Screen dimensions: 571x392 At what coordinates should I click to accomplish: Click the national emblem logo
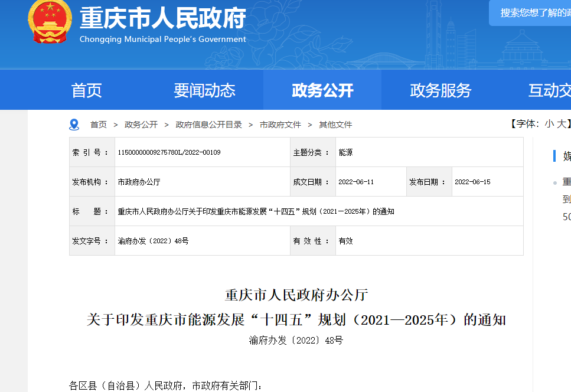point(50,22)
